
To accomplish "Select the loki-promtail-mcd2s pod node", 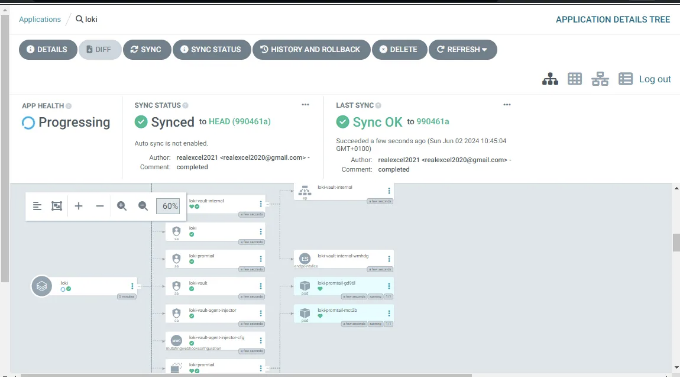I will tap(344, 313).
